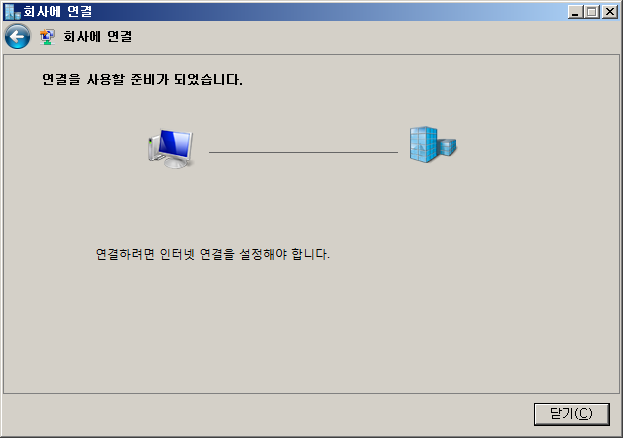
Task: Go back using the blue arrow button
Action: 17,37
